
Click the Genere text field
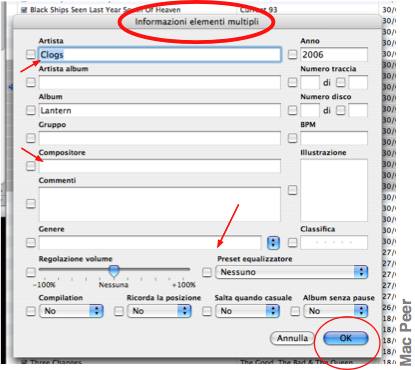tap(150, 243)
